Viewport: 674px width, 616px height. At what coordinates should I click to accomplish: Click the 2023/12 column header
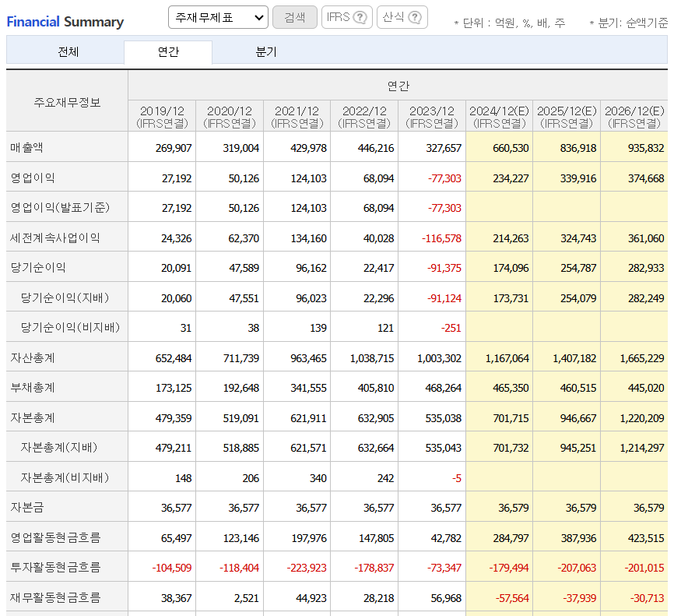432,117
